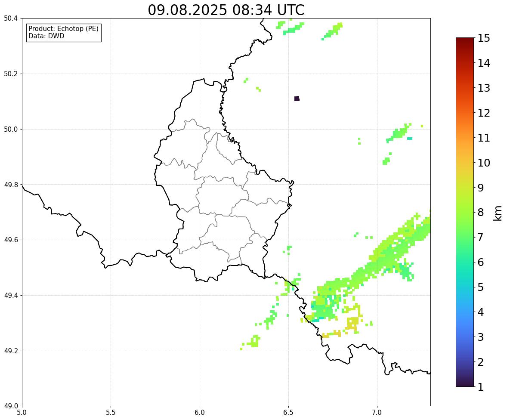
Task: Click latitude axis label '49.6'
Action: point(10,240)
